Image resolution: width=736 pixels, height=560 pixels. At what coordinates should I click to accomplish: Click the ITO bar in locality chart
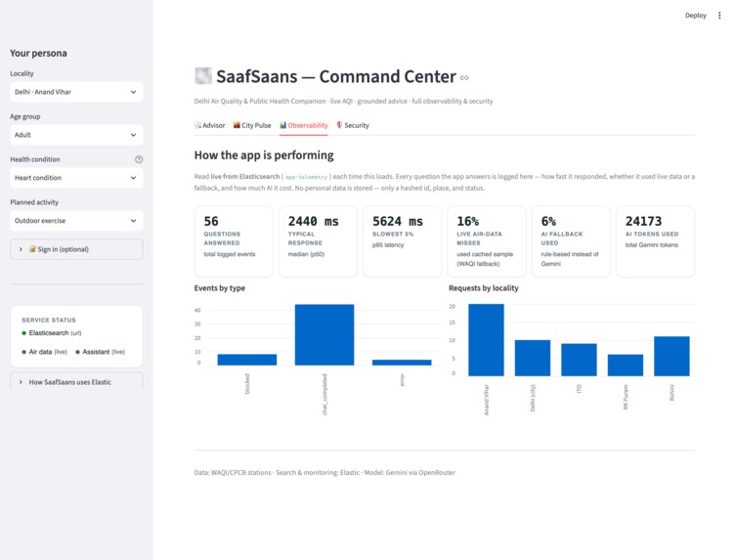click(x=579, y=360)
